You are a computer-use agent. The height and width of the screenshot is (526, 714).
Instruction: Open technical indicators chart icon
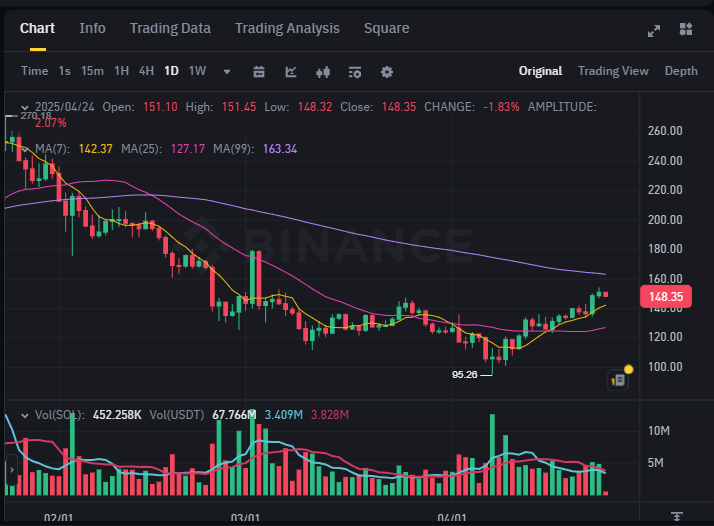click(x=291, y=71)
